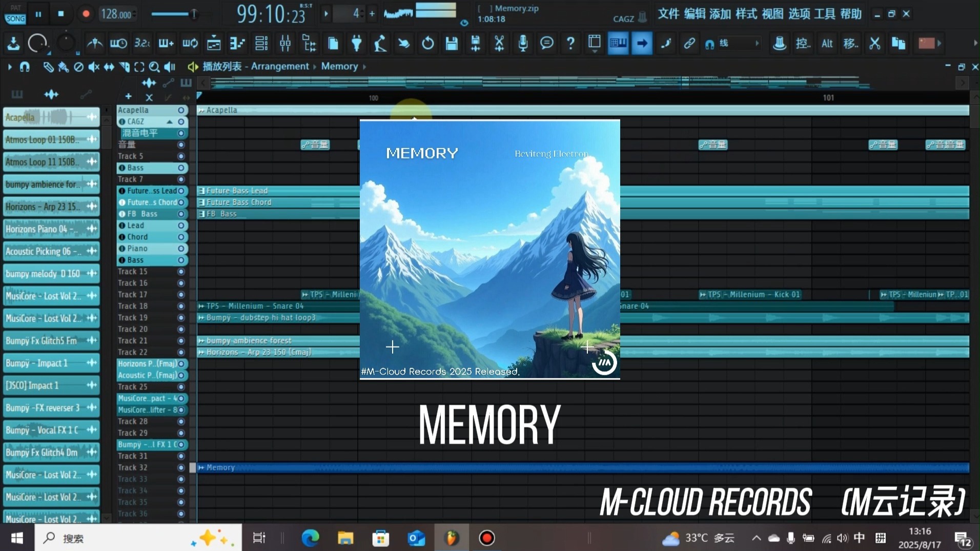Select the playlist pencil draw tool
The width and height of the screenshot is (980, 551).
(x=48, y=67)
